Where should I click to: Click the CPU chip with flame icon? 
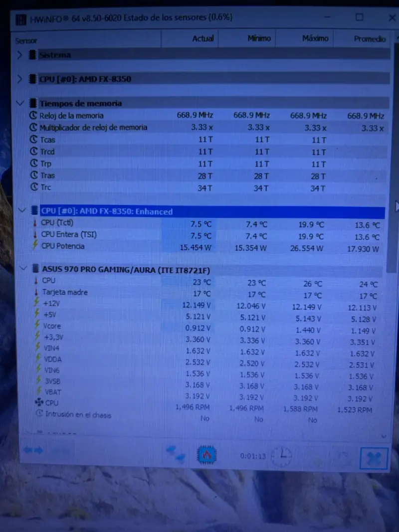(x=206, y=455)
